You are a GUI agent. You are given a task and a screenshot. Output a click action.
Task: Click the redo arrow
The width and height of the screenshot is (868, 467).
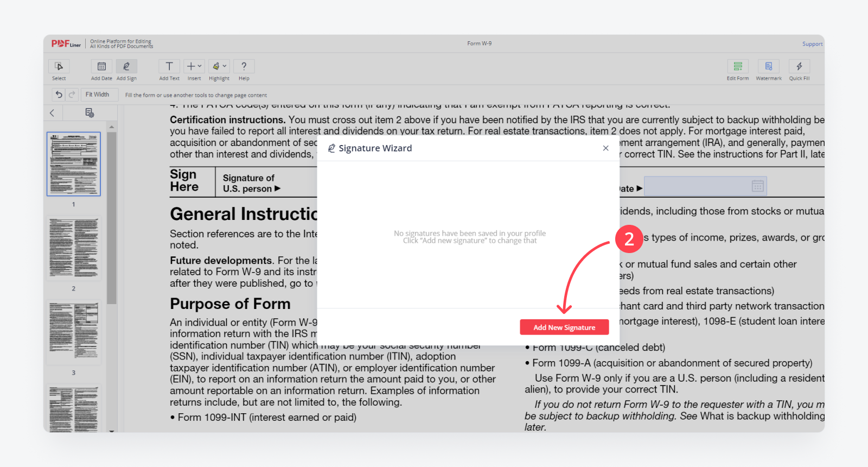pyautogui.click(x=72, y=94)
